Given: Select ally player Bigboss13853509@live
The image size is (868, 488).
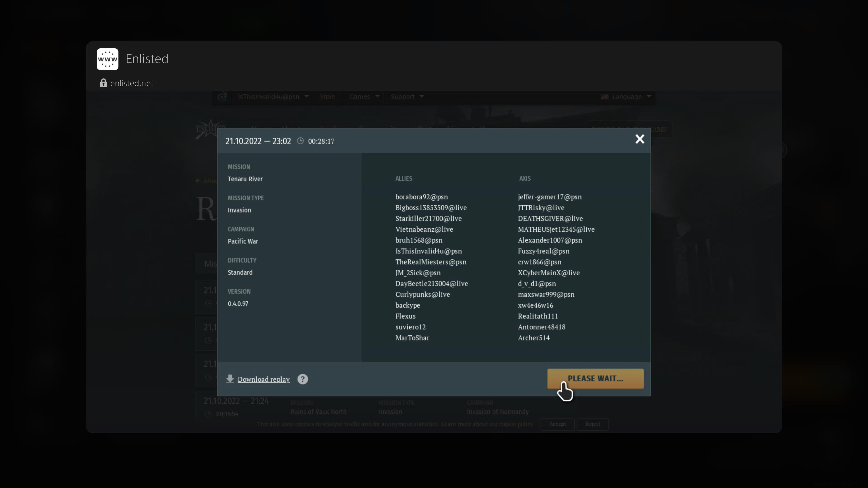Looking at the screenshot, I should coord(431,207).
